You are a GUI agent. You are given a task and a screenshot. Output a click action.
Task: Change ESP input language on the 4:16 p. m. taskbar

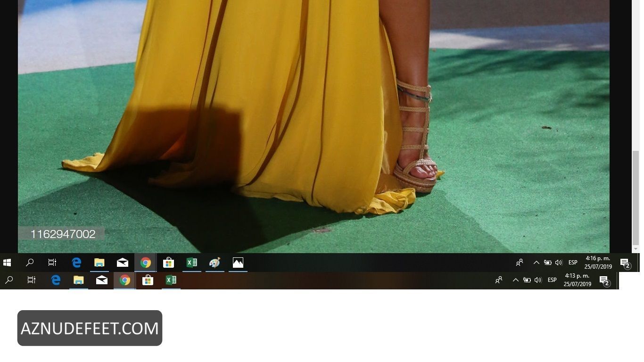pyautogui.click(x=573, y=263)
